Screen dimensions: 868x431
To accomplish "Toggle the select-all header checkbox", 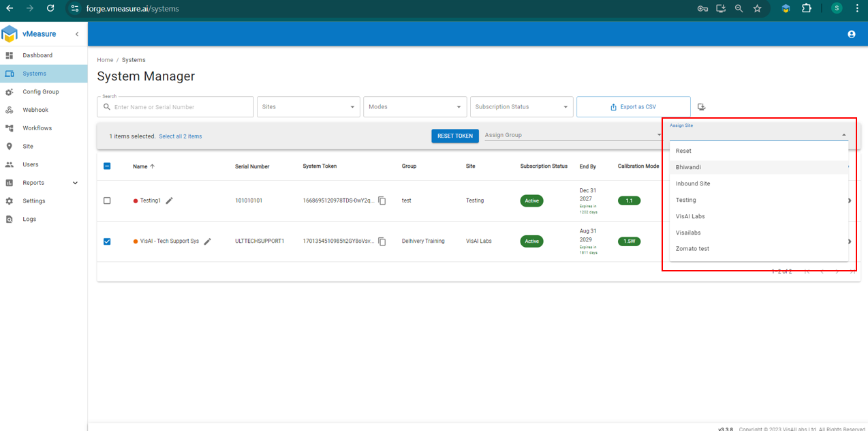I will pyautogui.click(x=107, y=166).
